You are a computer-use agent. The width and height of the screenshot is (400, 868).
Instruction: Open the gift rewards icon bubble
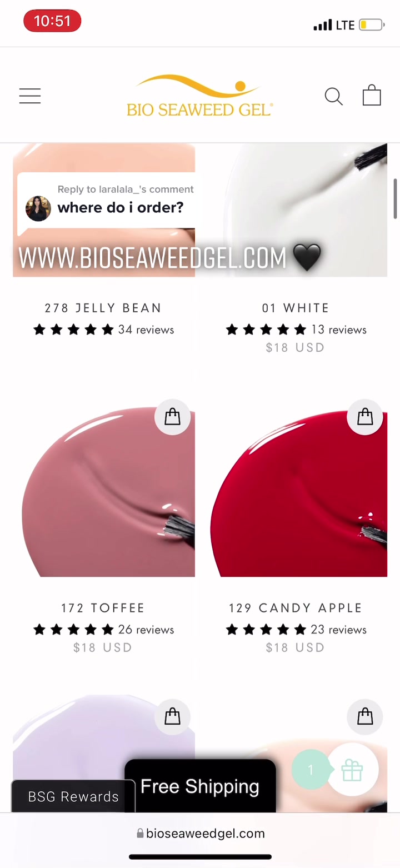pyautogui.click(x=352, y=770)
